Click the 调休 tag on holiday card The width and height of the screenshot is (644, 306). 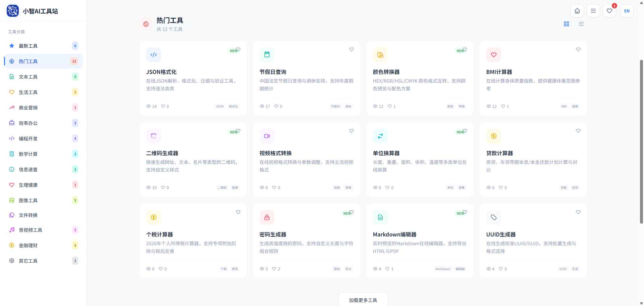(348, 106)
